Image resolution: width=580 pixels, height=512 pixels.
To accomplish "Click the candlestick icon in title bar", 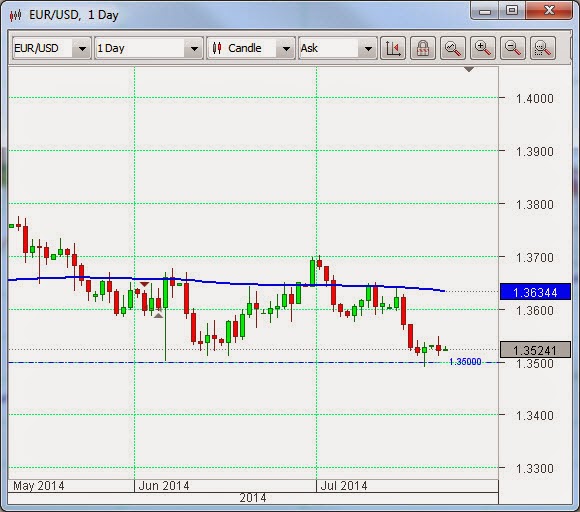I will (x=16, y=16).
